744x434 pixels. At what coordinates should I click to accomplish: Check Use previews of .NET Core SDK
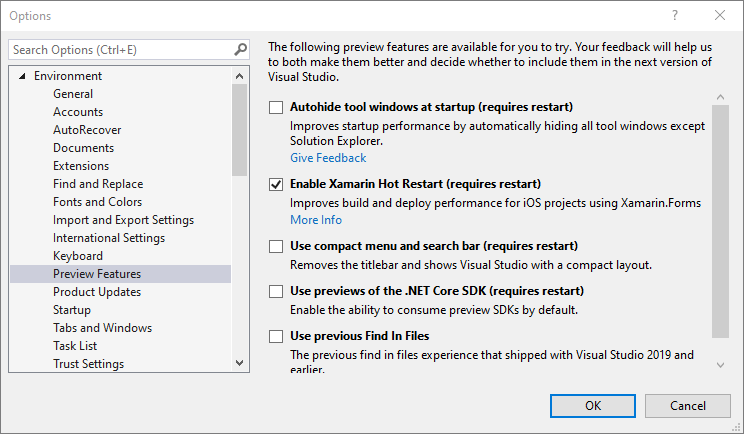[277, 291]
